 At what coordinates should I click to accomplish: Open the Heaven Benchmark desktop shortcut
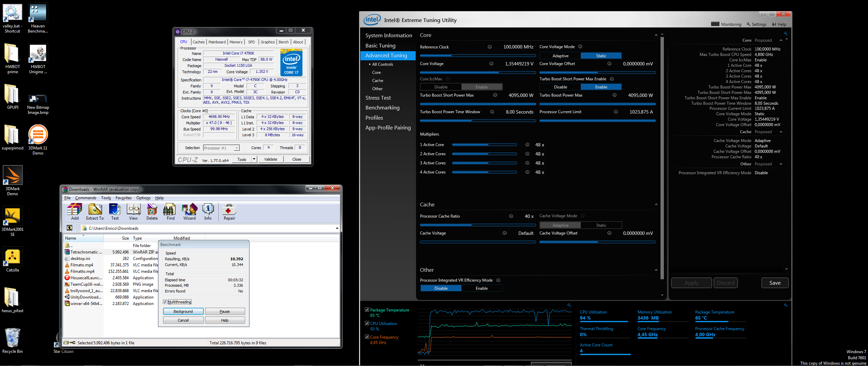point(38,18)
